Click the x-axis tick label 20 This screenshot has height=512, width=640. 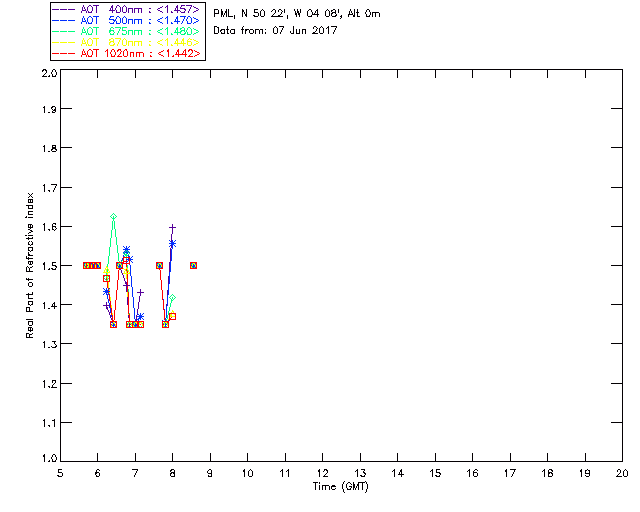click(622, 473)
